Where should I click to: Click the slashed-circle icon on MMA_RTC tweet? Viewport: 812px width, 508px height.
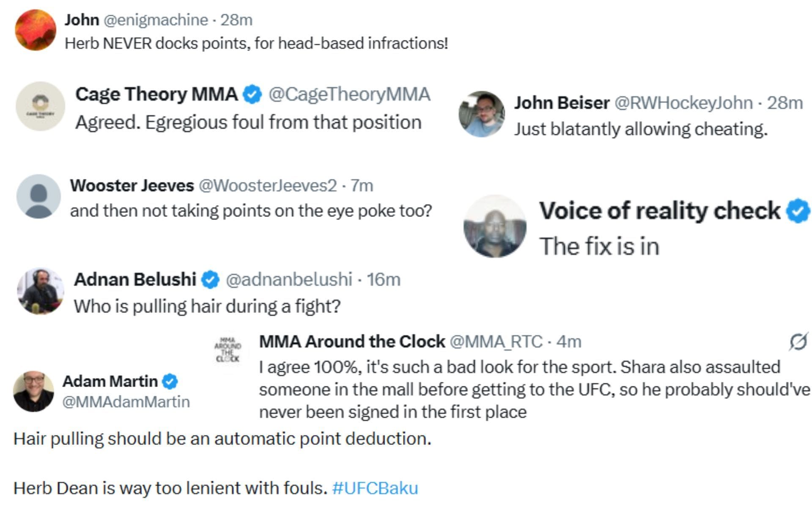(x=798, y=342)
